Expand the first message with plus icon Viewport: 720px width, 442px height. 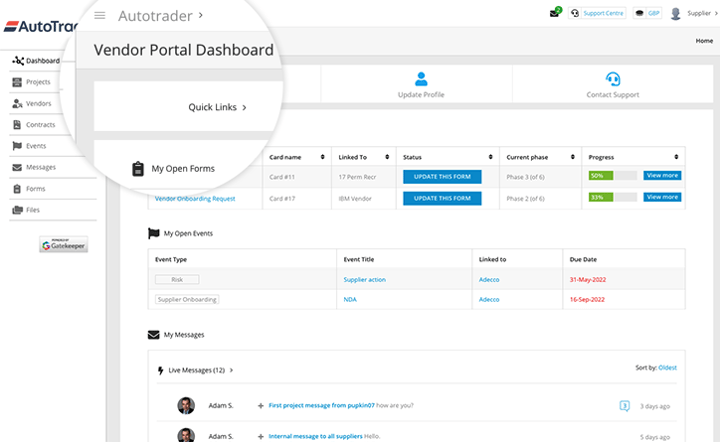(260, 405)
